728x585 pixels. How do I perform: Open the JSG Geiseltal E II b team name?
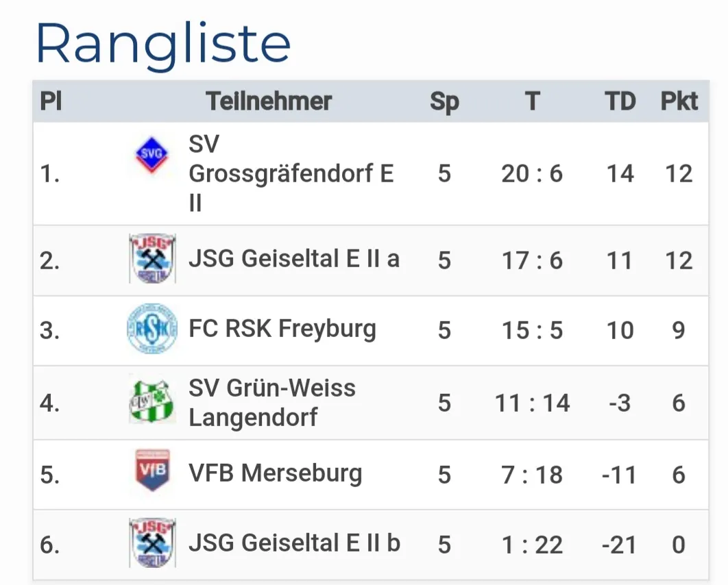pyautogui.click(x=295, y=543)
